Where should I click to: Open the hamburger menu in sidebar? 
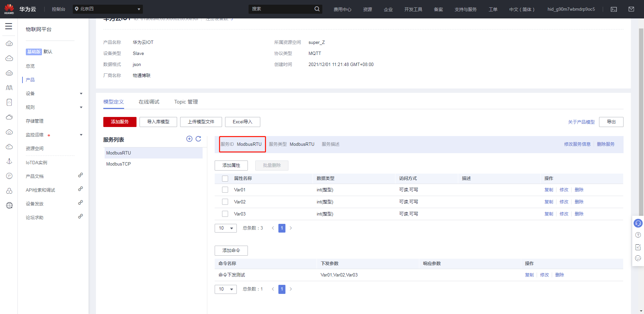click(x=9, y=26)
